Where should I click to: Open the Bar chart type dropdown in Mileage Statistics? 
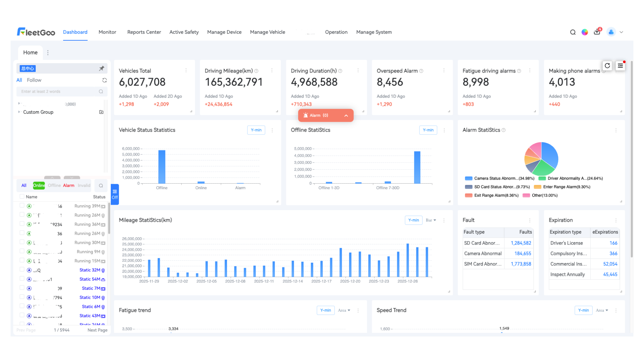(x=431, y=220)
